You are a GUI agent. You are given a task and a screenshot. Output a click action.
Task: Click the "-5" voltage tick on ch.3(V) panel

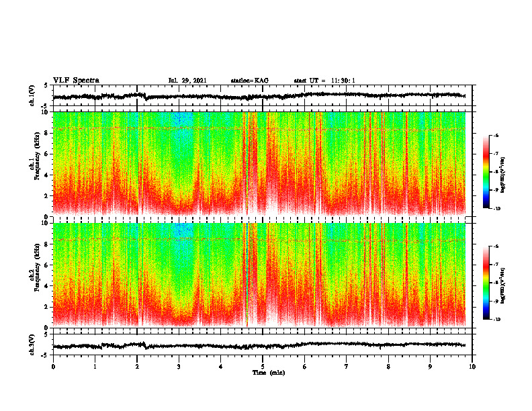click(x=45, y=355)
